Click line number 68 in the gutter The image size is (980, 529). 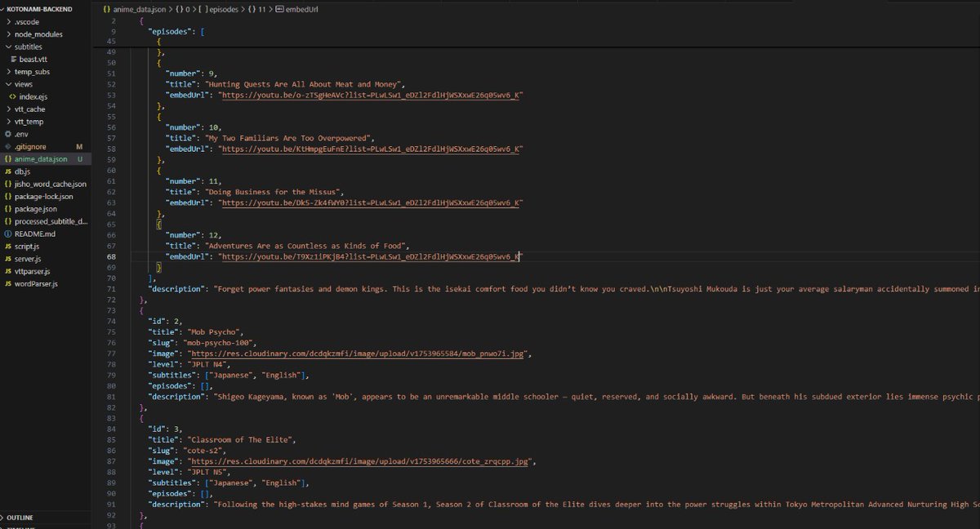[111, 257]
